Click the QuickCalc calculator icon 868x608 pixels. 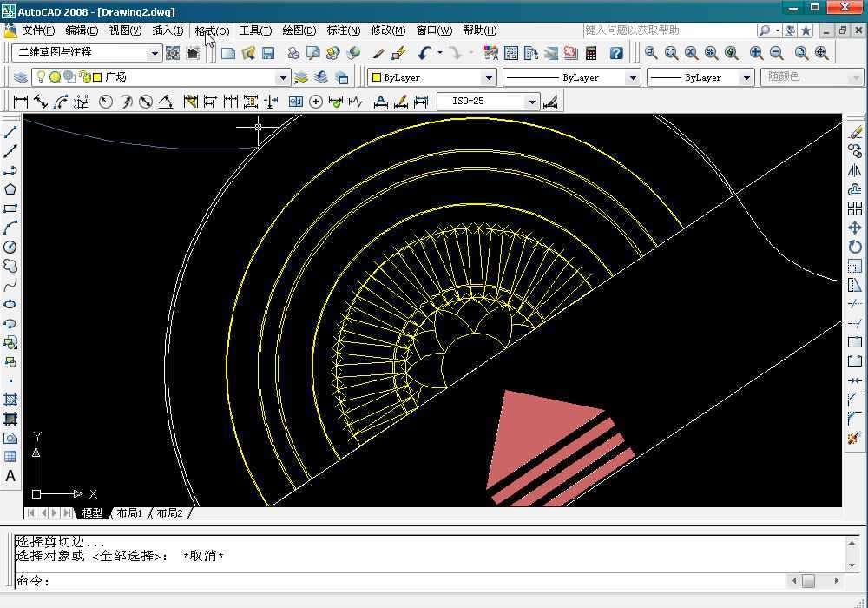point(591,53)
